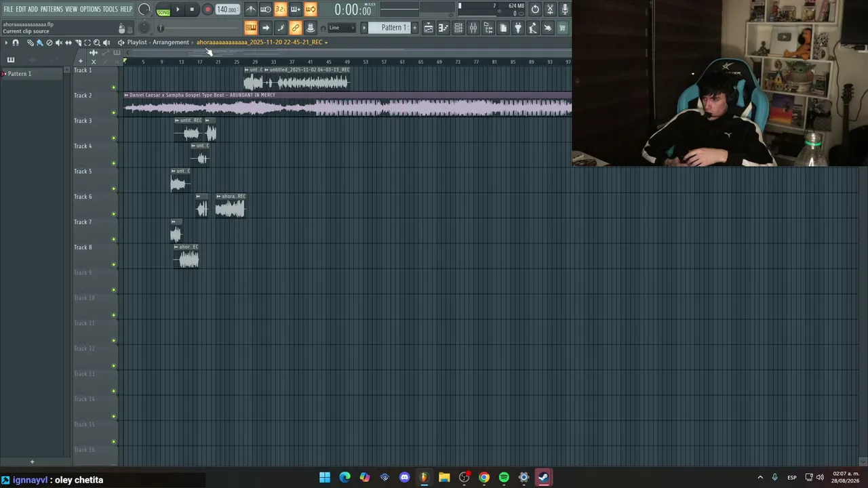The width and height of the screenshot is (868, 488).
Task: Click the Playlist - Arrangement breadcrumb label
Action: pos(158,43)
